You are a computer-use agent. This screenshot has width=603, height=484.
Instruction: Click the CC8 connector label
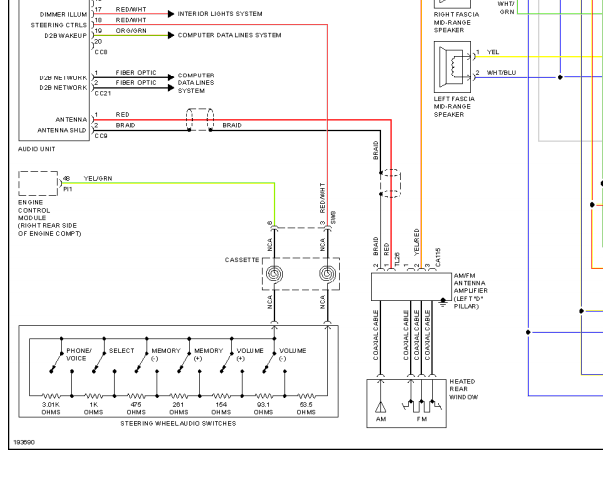coord(101,52)
